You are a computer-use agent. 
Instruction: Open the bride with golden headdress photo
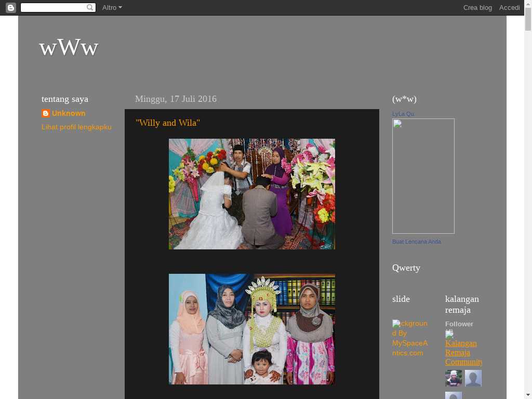251,329
